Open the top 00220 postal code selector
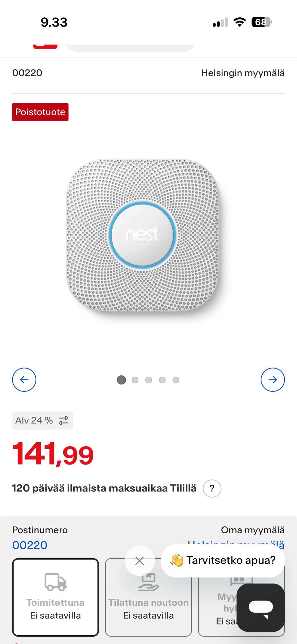The height and width of the screenshot is (644, 297). pos(27,73)
